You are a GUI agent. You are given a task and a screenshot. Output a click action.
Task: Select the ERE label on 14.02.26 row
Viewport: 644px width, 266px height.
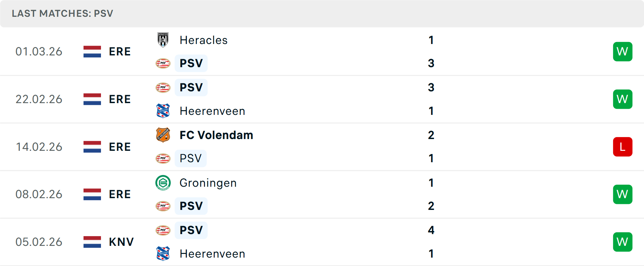[120, 147]
